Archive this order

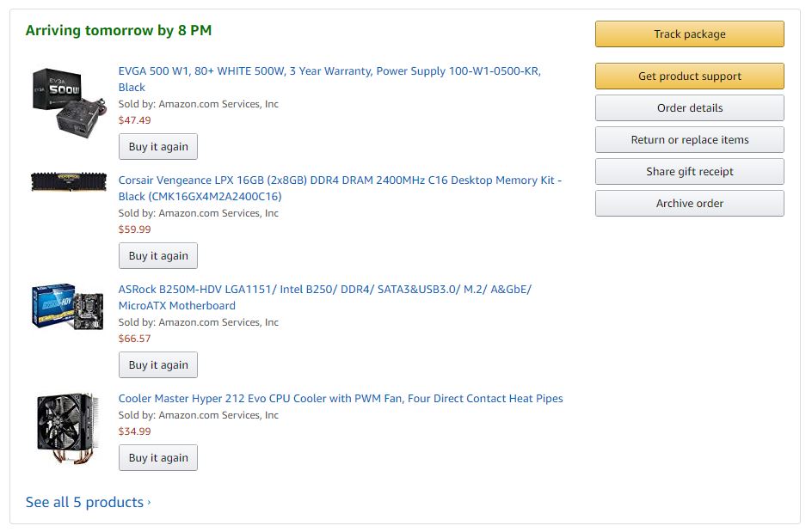pyautogui.click(x=689, y=204)
